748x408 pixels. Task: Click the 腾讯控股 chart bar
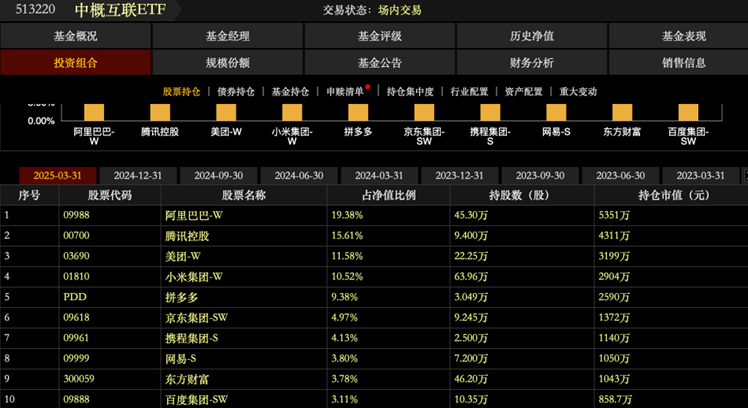pos(160,113)
